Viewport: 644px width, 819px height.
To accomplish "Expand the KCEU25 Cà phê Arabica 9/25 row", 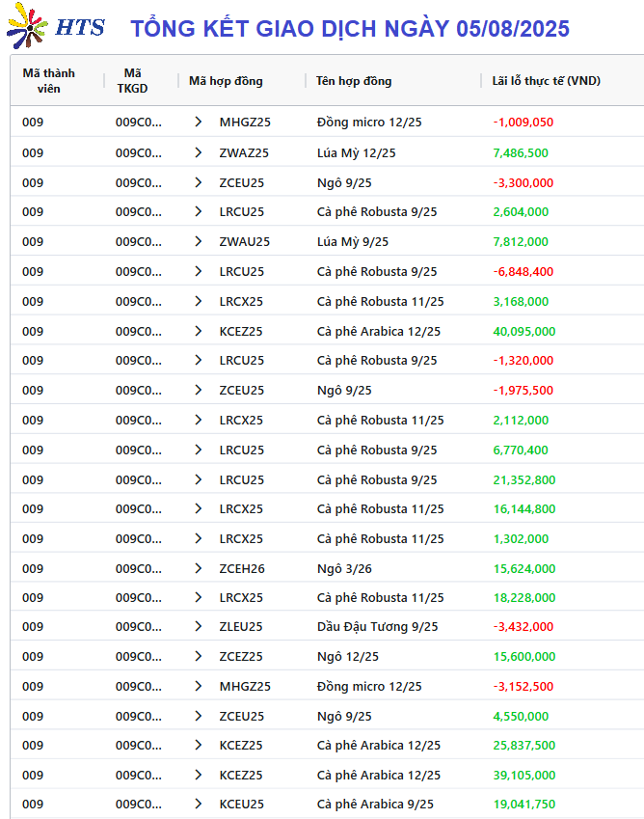I will (x=199, y=804).
